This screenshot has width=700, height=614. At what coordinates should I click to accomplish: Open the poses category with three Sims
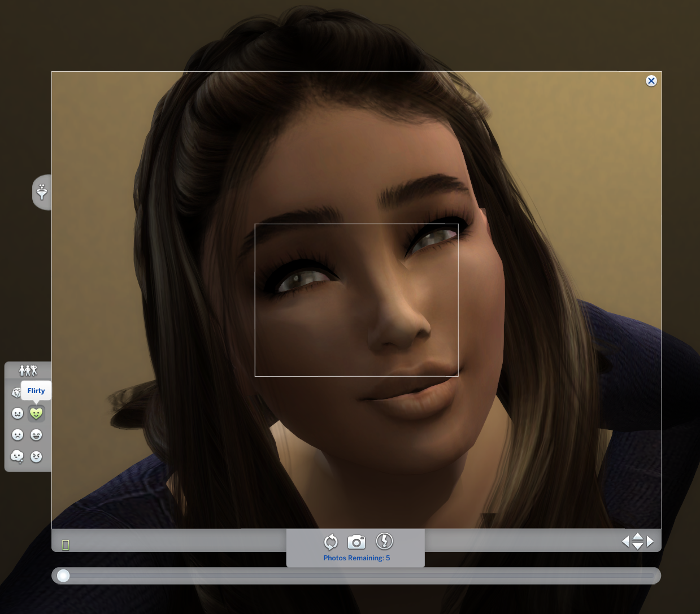point(28,371)
